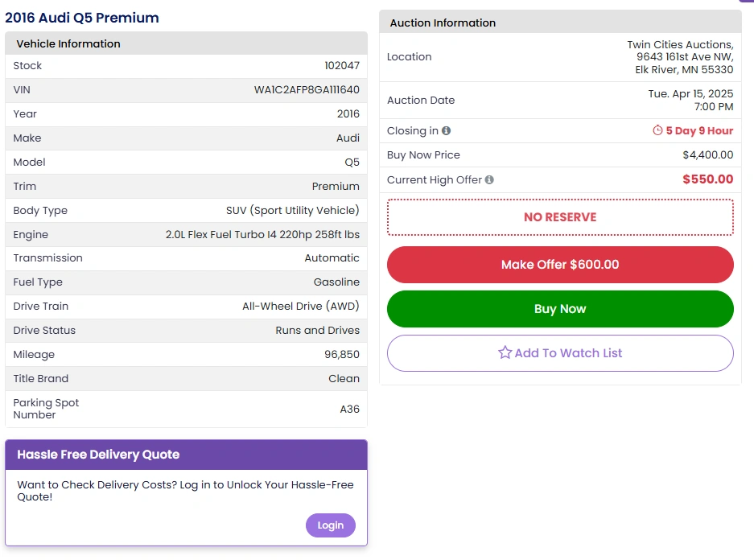Click the clock icon next to the countdown
The height and width of the screenshot is (560, 754).
coord(657,130)
